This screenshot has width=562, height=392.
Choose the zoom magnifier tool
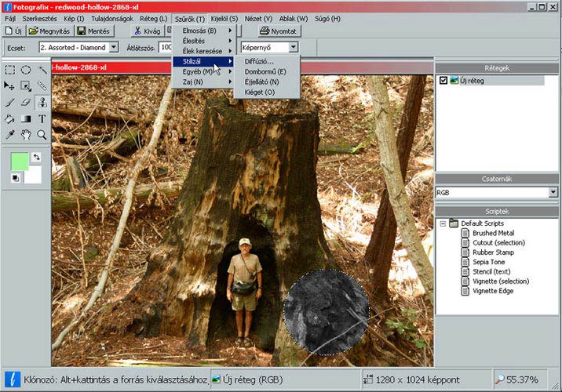coord(42,135)
